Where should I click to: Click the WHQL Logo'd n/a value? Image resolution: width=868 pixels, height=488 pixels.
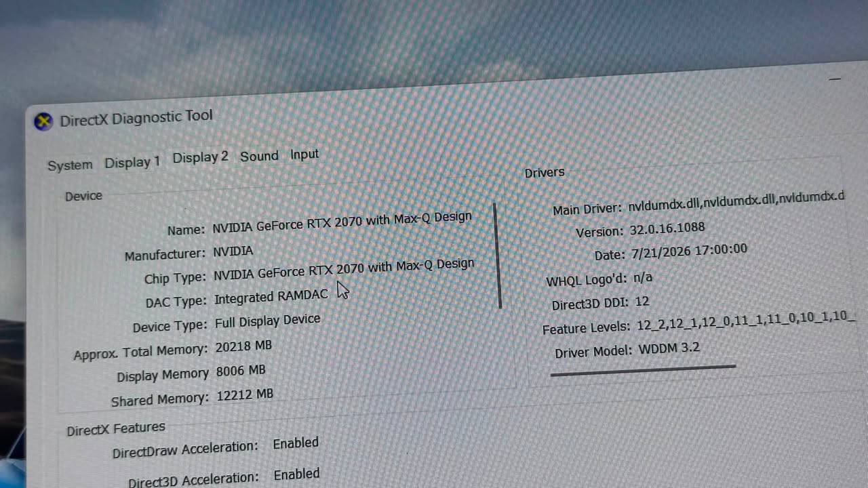pyautogui.click(x=642, y=277)
